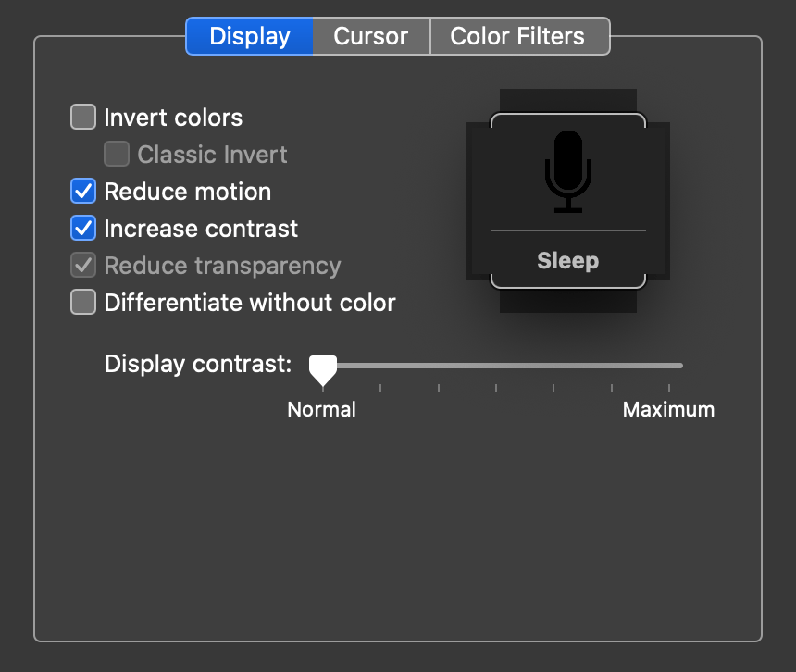Toggle the Classic Invert checkbox
Viewport: 796px width, 672px height.
(117, 155)
